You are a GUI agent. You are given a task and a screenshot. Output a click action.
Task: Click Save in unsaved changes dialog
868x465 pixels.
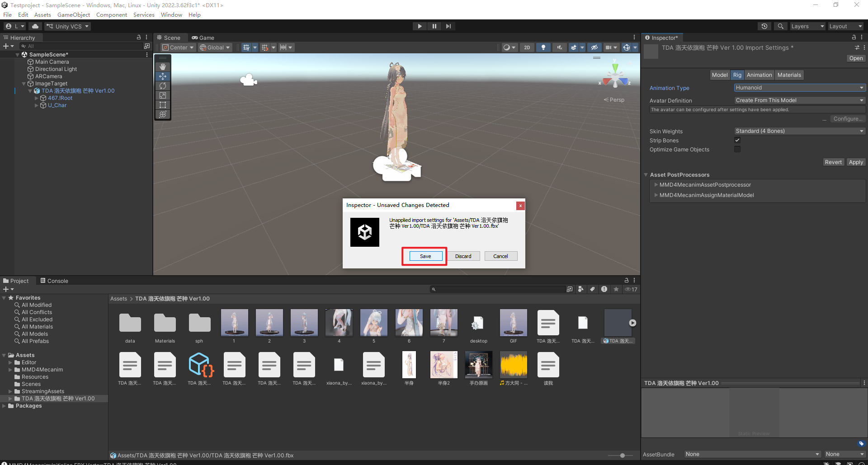pyautogui.click(x=425, y=256)
